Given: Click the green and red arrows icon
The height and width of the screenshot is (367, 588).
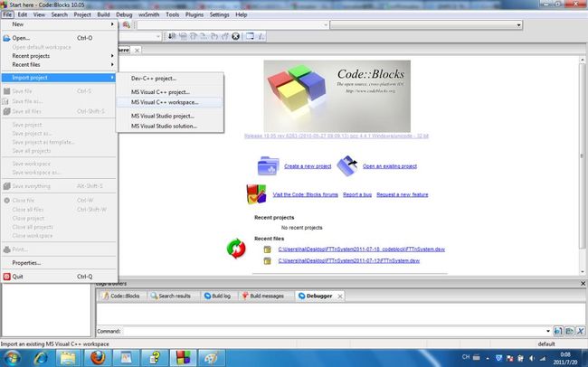Looking at the screenshot, I should (x=236, y=249).
